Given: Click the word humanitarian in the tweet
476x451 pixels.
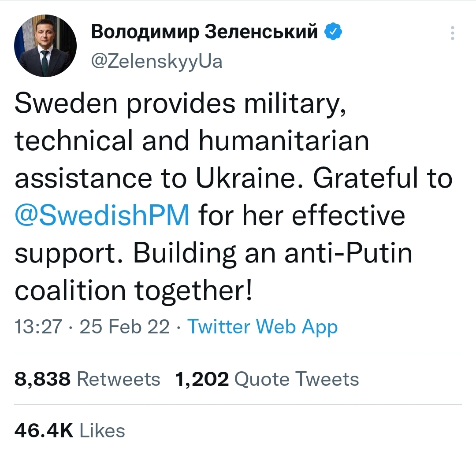Looking at the screenshot, I should 284,141.
